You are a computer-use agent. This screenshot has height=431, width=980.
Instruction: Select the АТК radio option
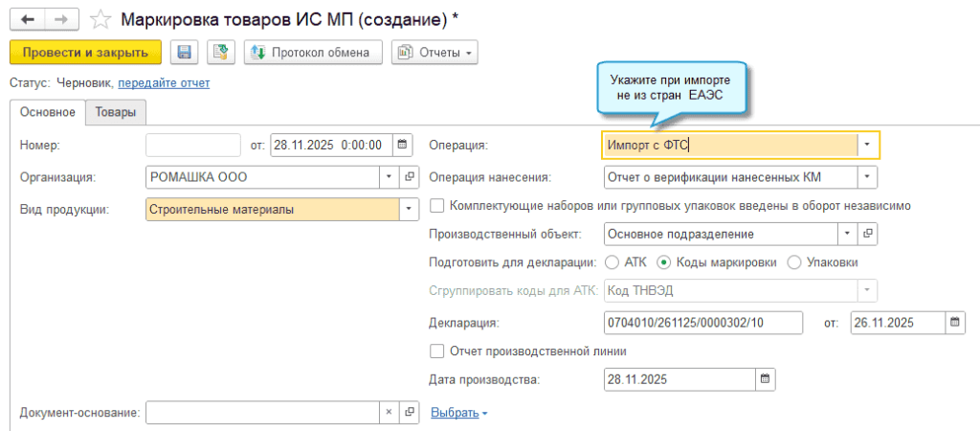pos(612,262)
